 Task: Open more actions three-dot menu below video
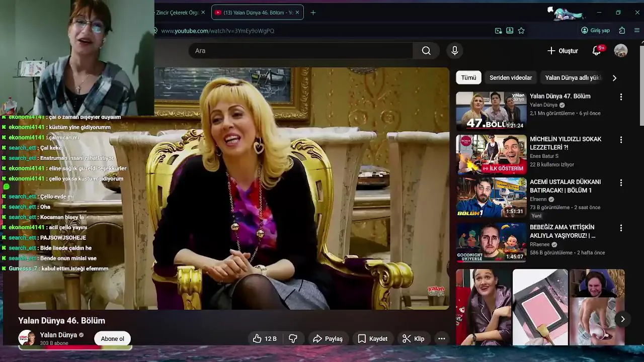click(442, 339)
